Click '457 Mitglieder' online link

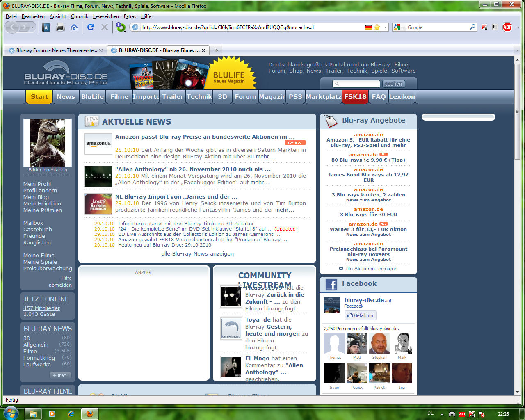[41, 308]
